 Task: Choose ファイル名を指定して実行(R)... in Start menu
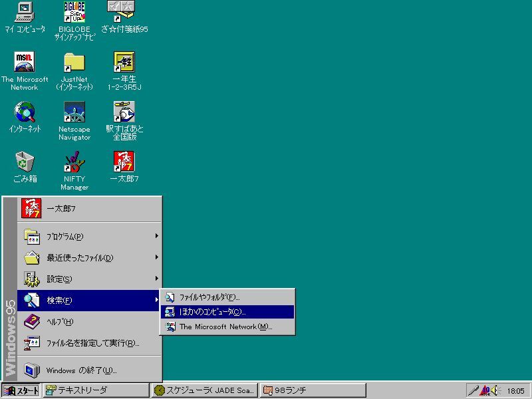(89, 343)
